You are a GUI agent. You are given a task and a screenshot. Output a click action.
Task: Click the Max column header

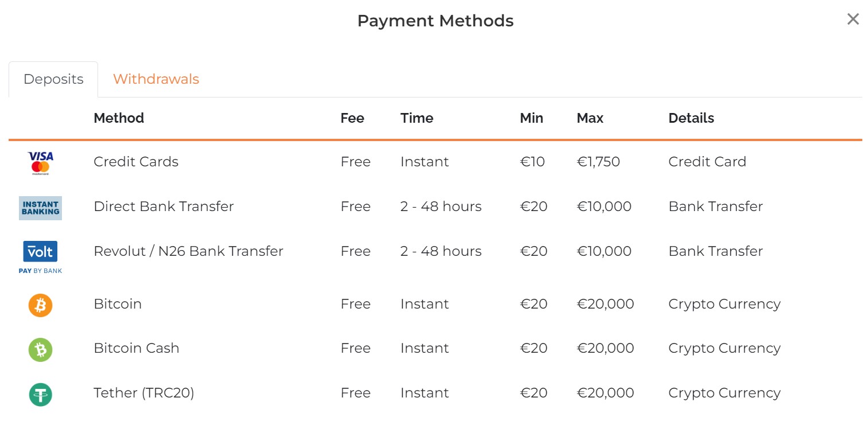[x=590, y=118]
